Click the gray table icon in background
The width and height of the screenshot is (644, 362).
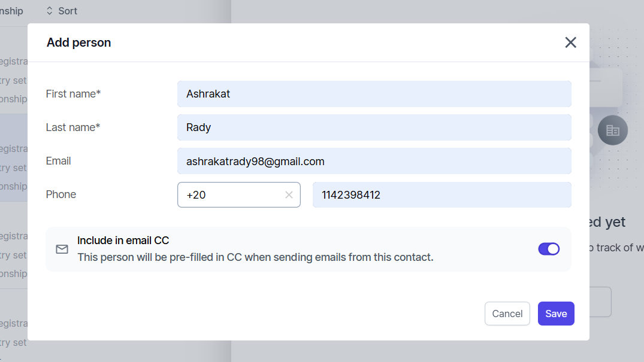[x=612, y=130]
